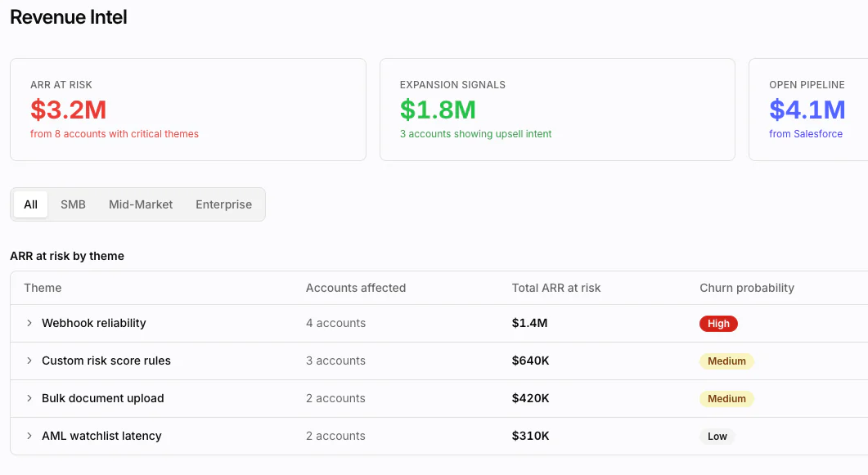Click the 'ARR at risk by theme' heading
Image resolution: width=868 pixels, height=475 pixels.
tap(67, 256)
